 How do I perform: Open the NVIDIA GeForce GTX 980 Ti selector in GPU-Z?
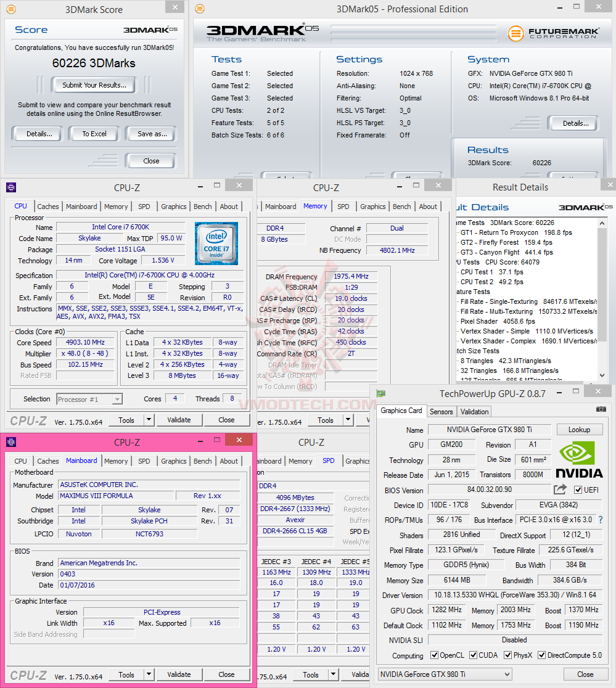[445, 674]
